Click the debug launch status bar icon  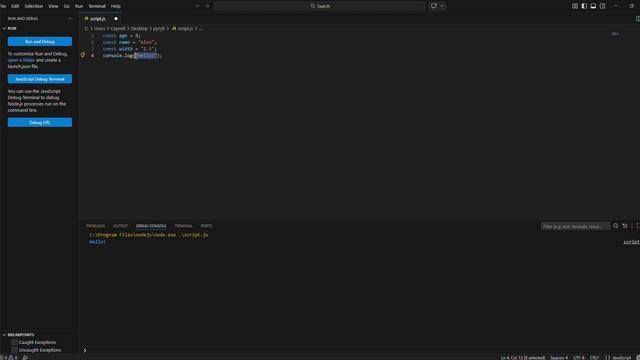point(25,357)
